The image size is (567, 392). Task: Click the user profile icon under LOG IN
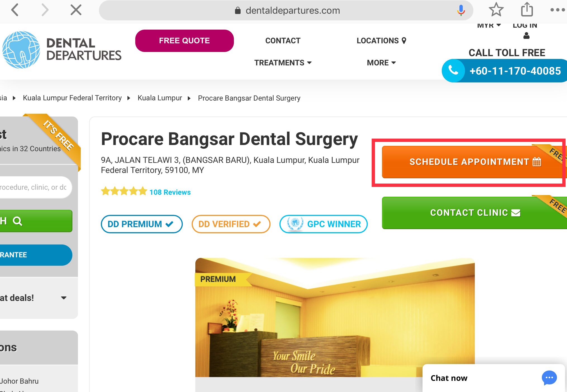(526, 35)
